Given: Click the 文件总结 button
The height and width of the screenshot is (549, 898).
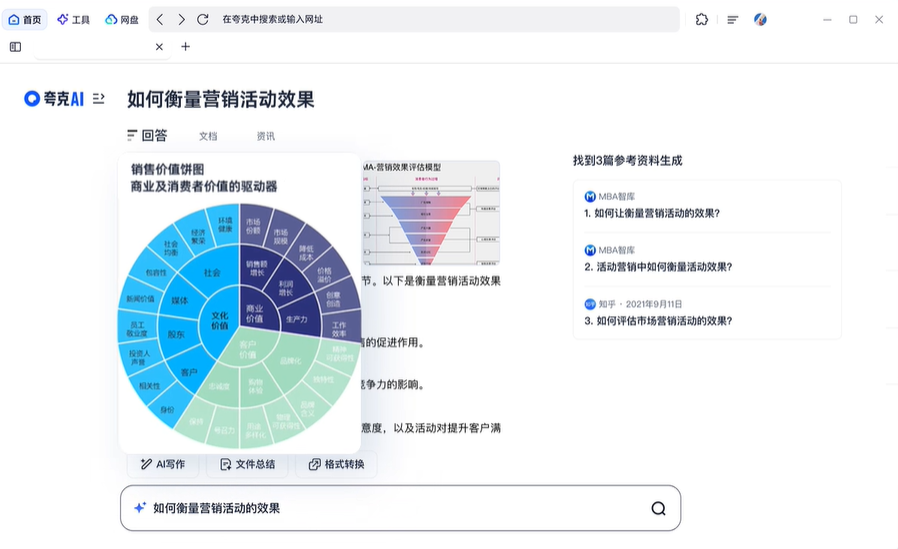Looking at the screenshot, I should tap(247, 464).
